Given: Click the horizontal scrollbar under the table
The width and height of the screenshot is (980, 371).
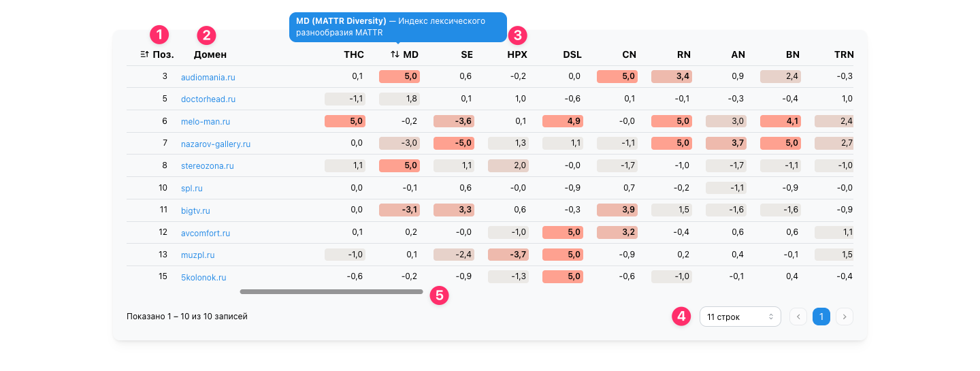Looking at the screenshot, I should tap(331, 291).
